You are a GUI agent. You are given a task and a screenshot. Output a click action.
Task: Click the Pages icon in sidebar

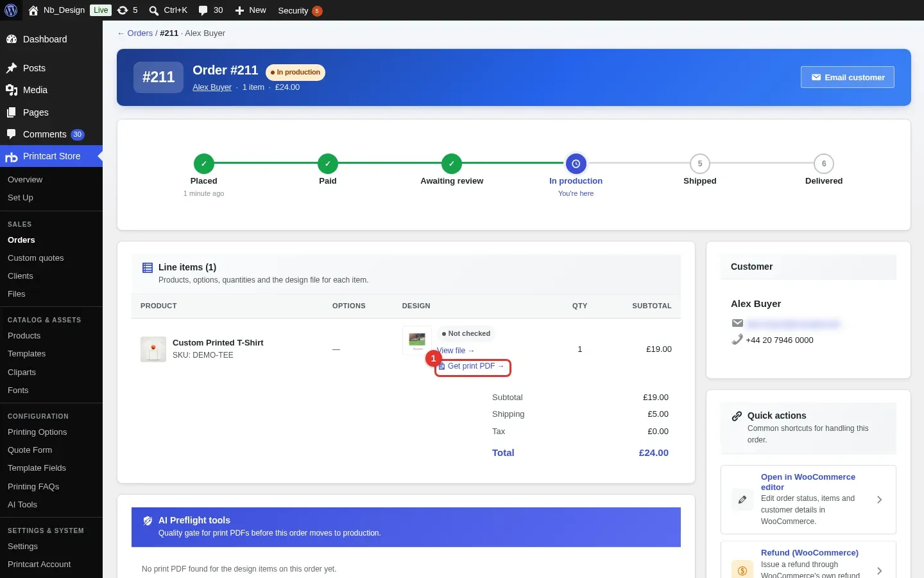tap(12, 112)
